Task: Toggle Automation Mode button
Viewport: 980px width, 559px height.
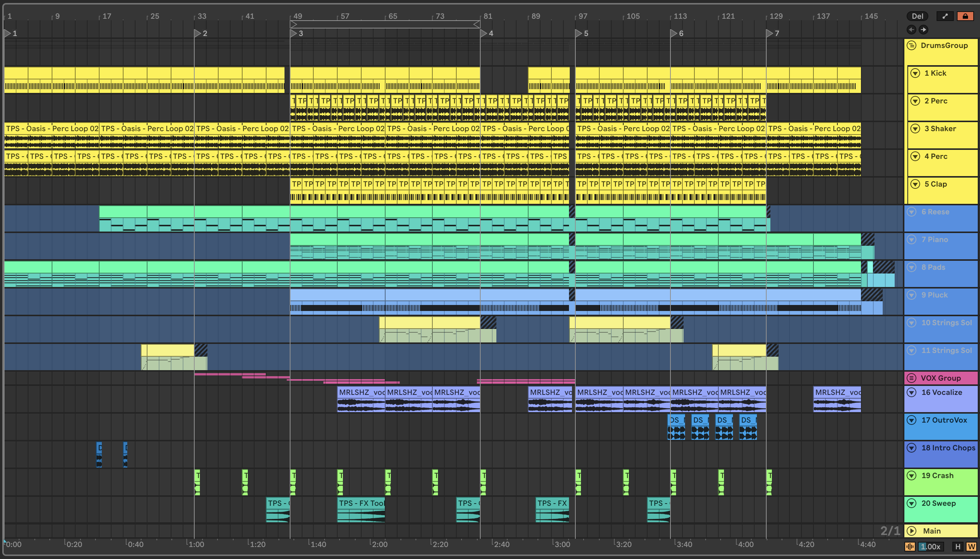Action: [x=945, y=16]
